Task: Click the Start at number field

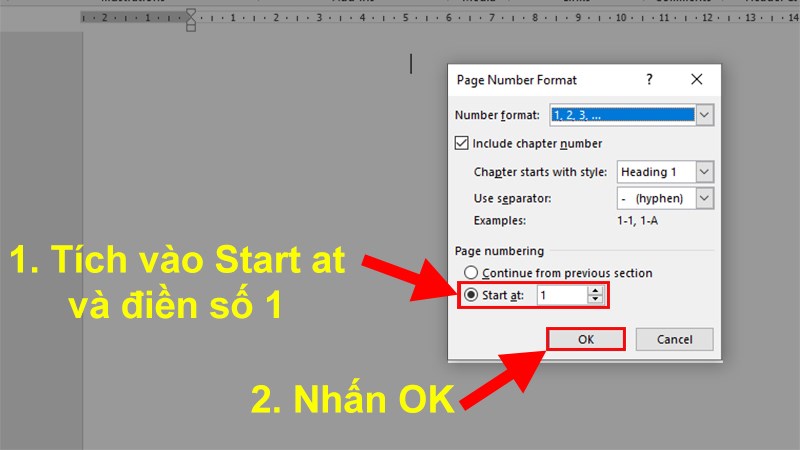Action: [562, 295]
